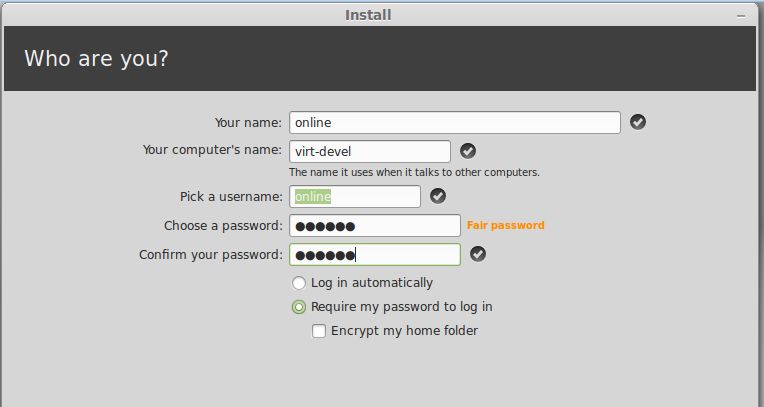Click the Pick a username field

(x=355, y=196)
